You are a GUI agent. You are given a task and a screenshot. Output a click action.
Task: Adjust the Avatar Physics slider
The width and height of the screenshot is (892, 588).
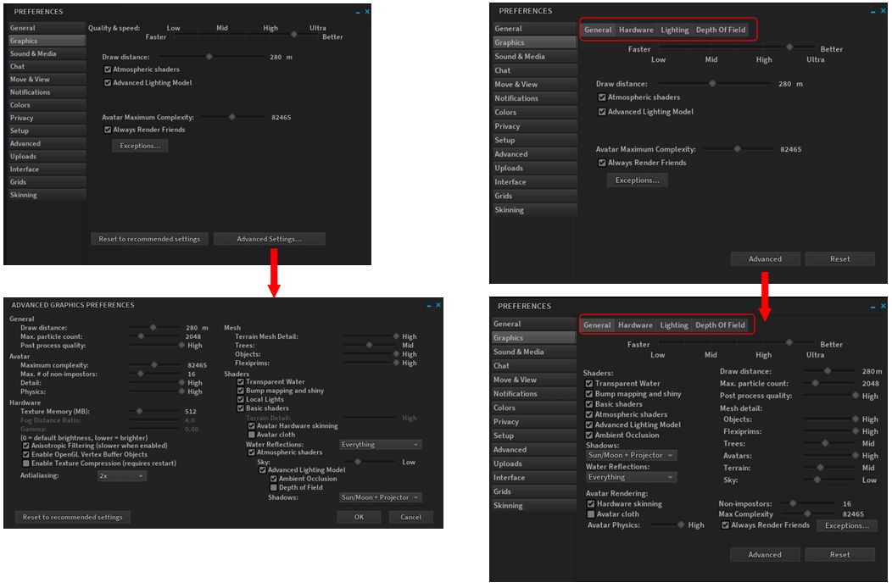click(679, 524)
